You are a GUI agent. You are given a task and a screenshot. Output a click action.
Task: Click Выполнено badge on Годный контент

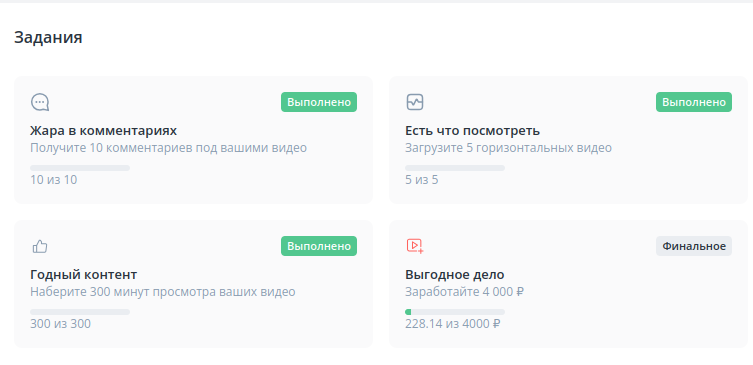tap(319, 246)
